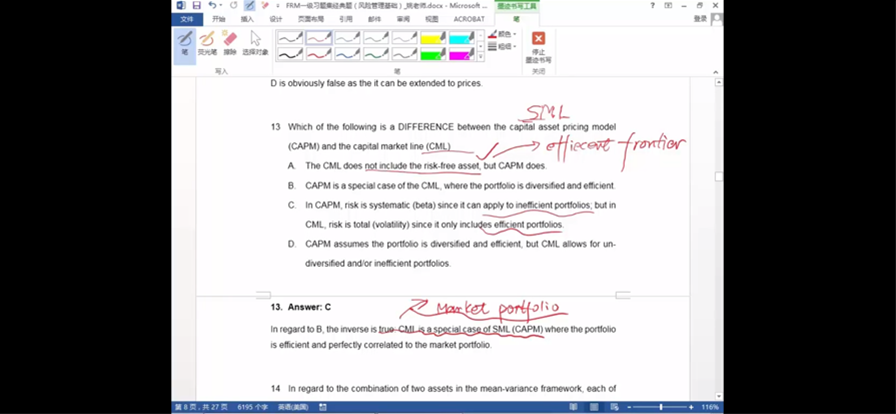The height and width of the screenshot is (414, 896).
Task: Click the user account avatar icon
Action: (717, 19)
